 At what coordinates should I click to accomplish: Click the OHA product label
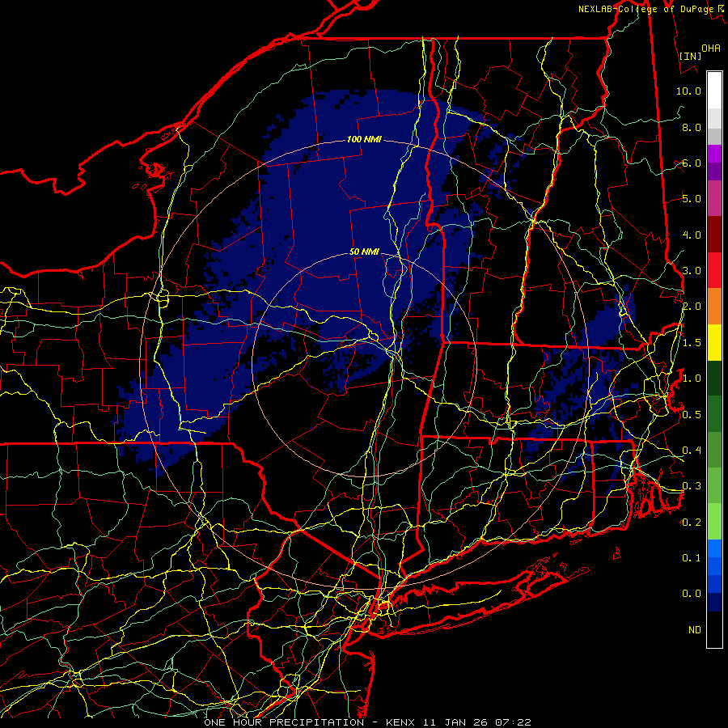[x=711, y=48]
